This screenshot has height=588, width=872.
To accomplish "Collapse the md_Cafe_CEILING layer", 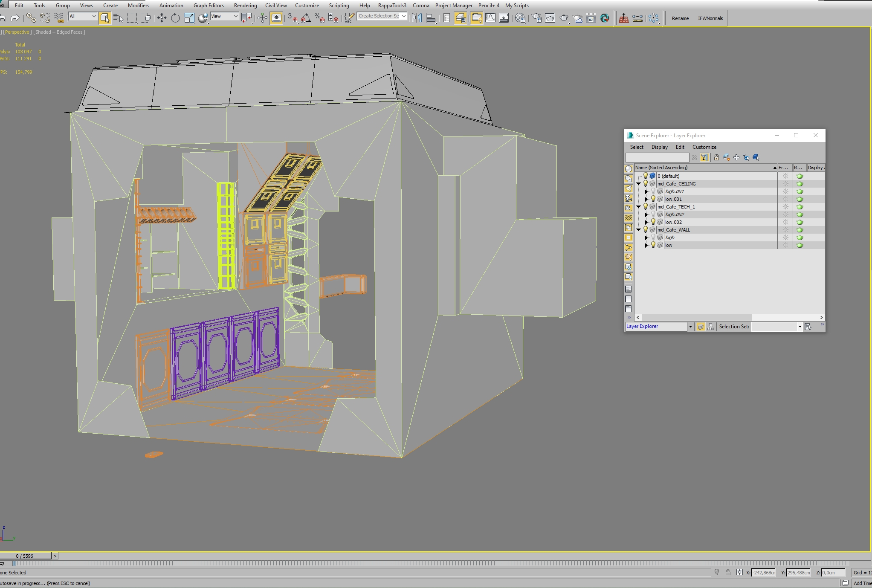I will (x=639, y=184).
